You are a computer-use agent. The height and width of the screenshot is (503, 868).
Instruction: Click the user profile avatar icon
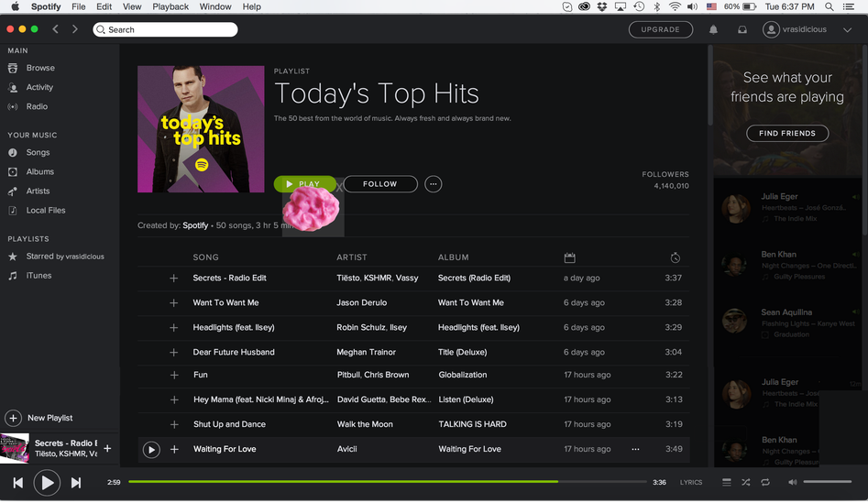tap(771, 29)
